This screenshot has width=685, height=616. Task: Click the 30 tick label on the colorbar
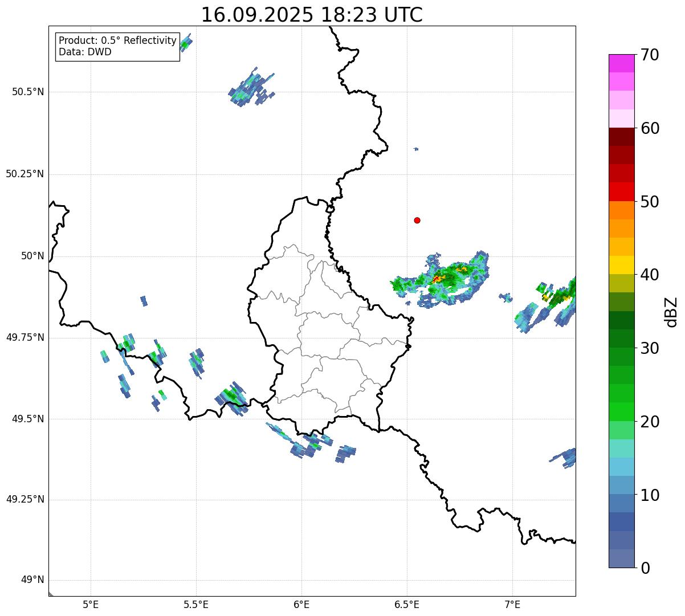click(x=650, y=348)
